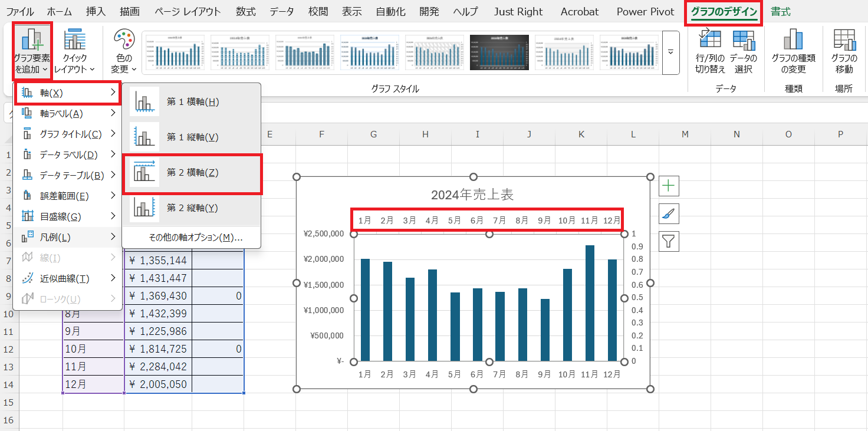This screenshot has height=431, width=868.
Task: Open the 凡例(L) submenu
Action: point(68,238)
